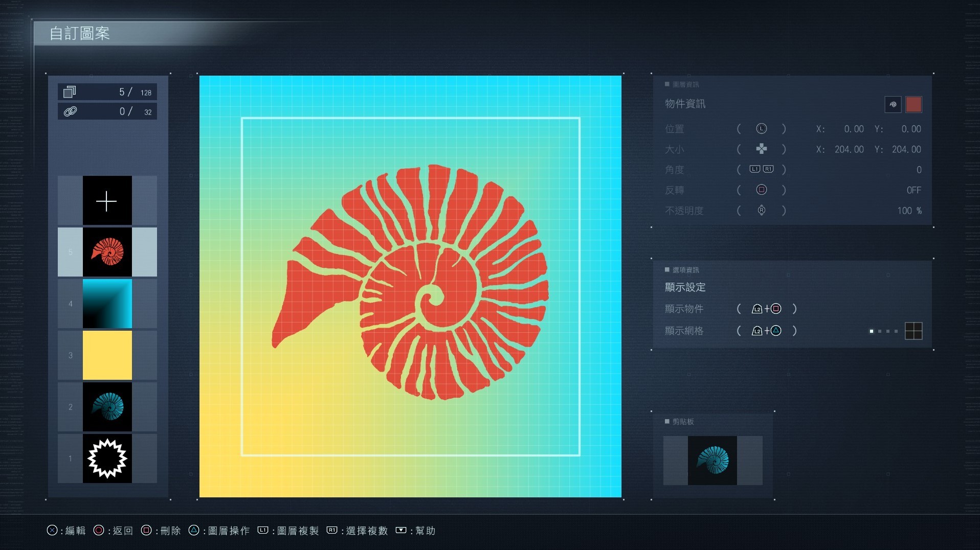Add a new layer with the plus tile
The image size is (980, 550).
[x=107, y=200]
